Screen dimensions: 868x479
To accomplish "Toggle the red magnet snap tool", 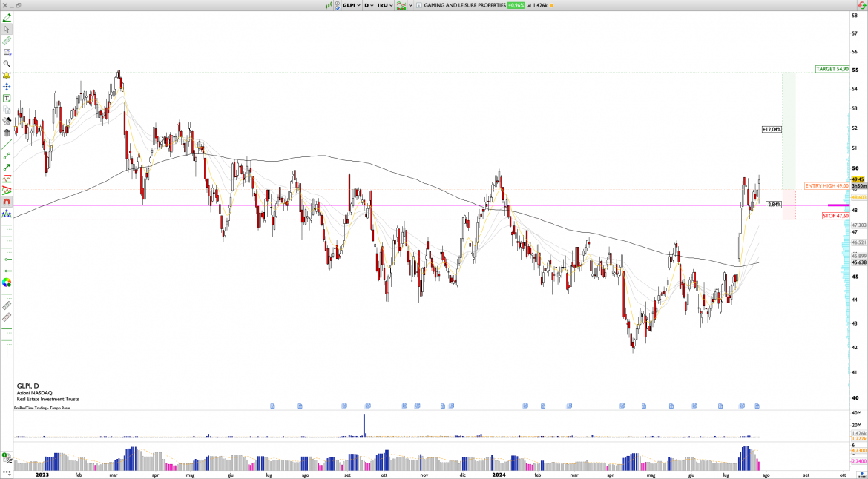I will (x=7, y=202).
